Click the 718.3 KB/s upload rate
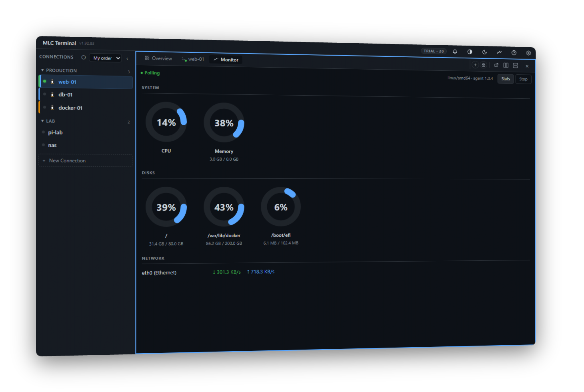Screen dimensions: 584x392 [261, 272]
